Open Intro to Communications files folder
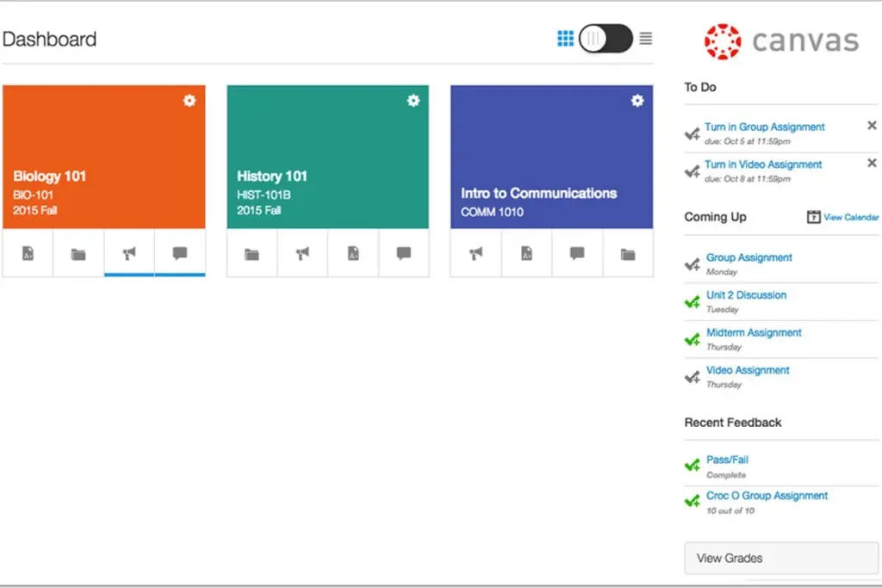Image resolution: width=882 pixels, height=588 pixels. 628,255
